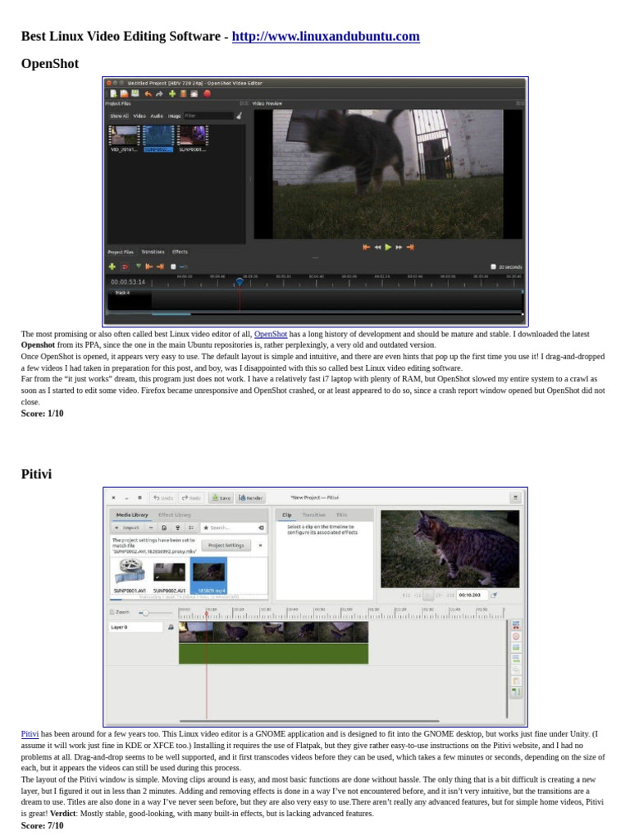Click the remove clip minus button in Pitivi
The width and height of the screenshot is (630, 840).
coord(151,527)
